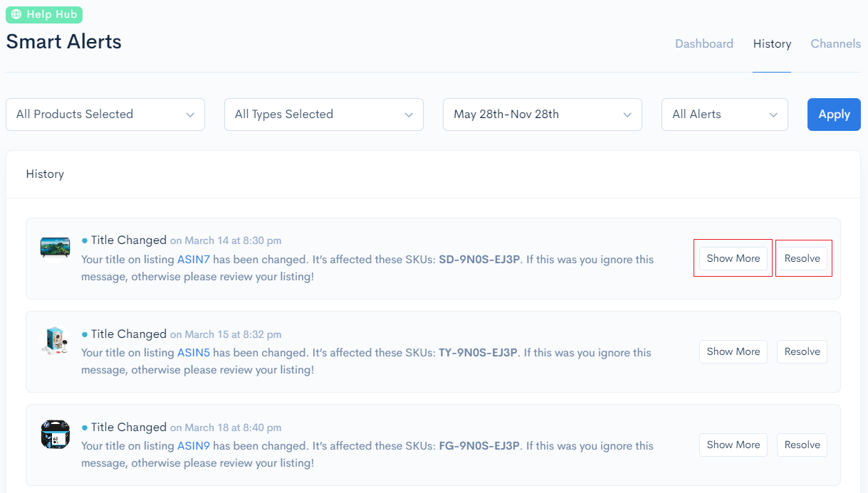Image resolution: width=868 pixels, height=493 pixels.
Task: Show more for the March 14 alert
Action: pos(733,258)
